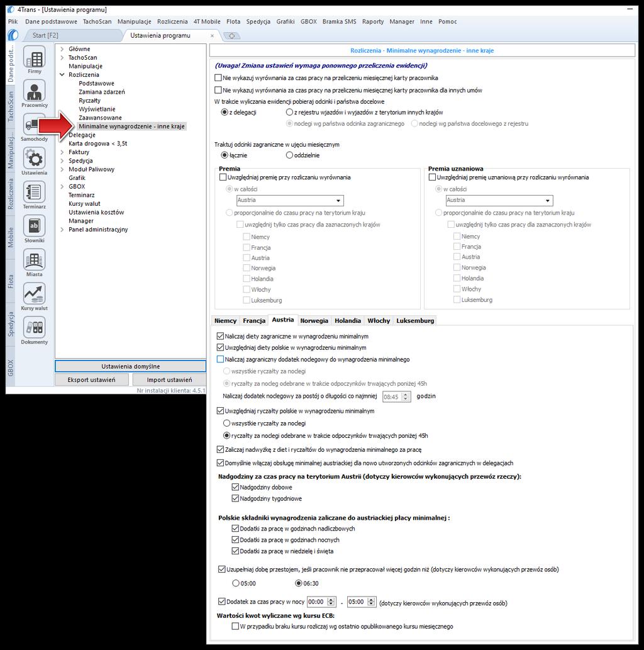
Task: Uncheck Zaliczaj nadwyżkę z diet i ryczałtów
Action: click(x=221, y=449)
